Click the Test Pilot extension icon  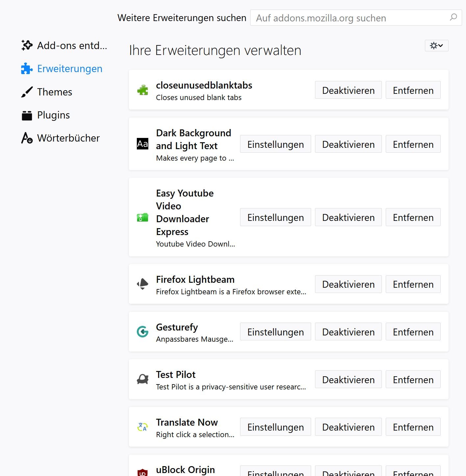click(142, 379)
